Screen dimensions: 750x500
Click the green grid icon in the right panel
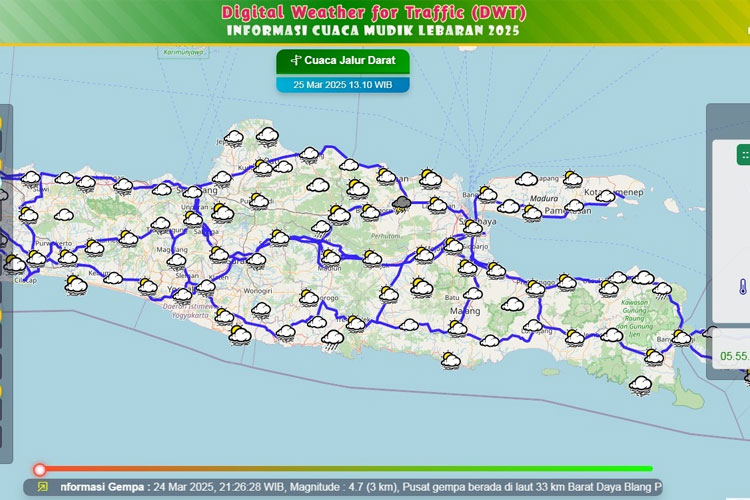pyautogui.click(x=743, y=155)
